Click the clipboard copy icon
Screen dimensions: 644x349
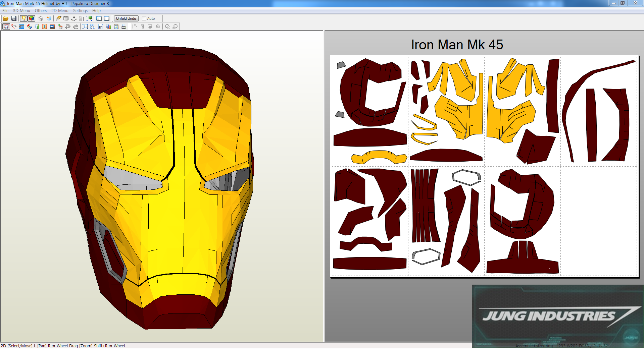coord(116,26)
